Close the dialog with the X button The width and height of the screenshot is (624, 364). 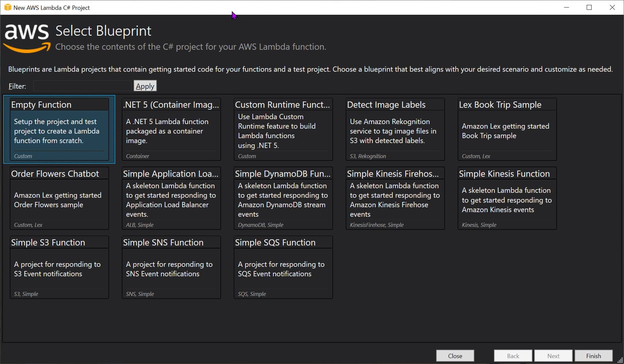click(x=612, y=7)
